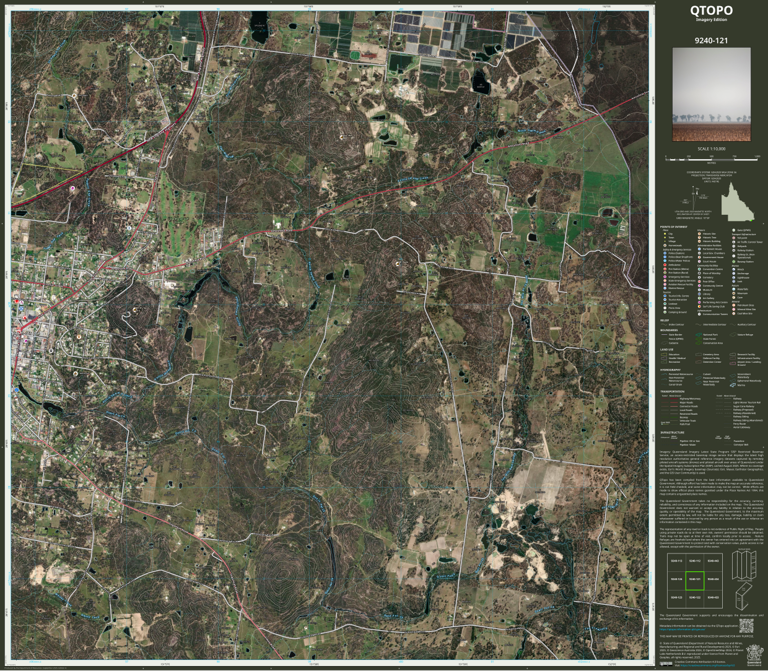This screenshot has height=671, width=768.
Task: Click the TRANSPORTATION legend heading
Action: [x=672, y=391]
